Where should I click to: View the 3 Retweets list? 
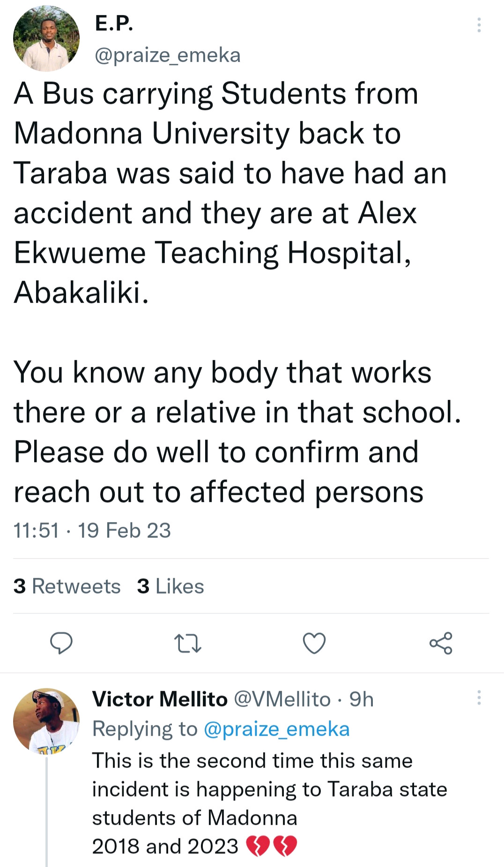pyautogui.click(x=67, y=586)
